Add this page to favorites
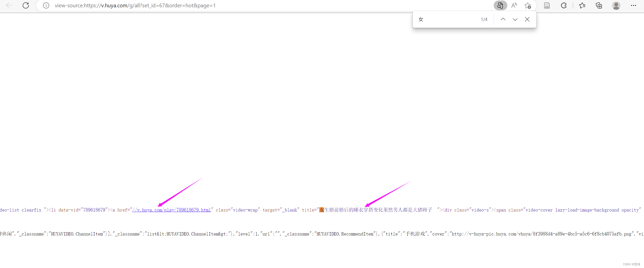The height and width of the screenshot is (268, 644). click(528, 5)
